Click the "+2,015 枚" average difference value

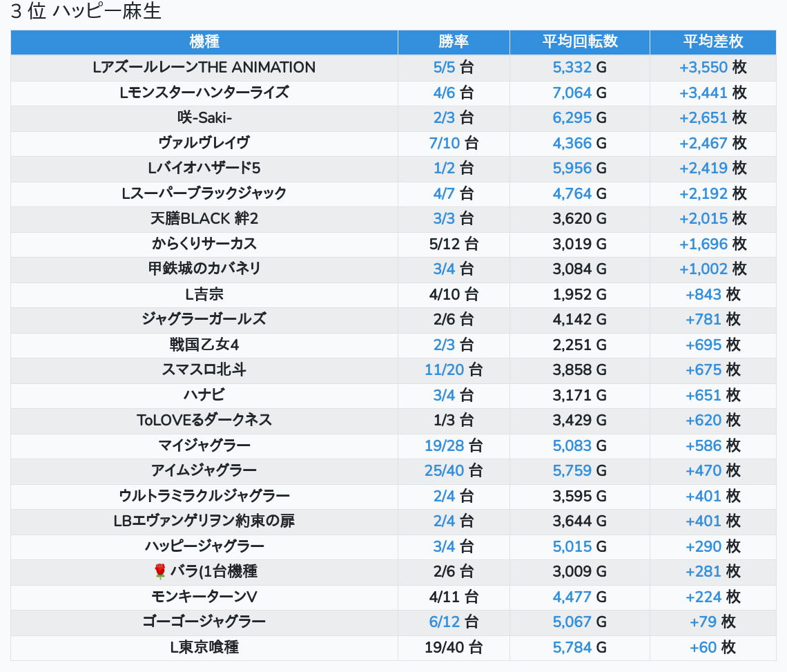tap(712, 218)
